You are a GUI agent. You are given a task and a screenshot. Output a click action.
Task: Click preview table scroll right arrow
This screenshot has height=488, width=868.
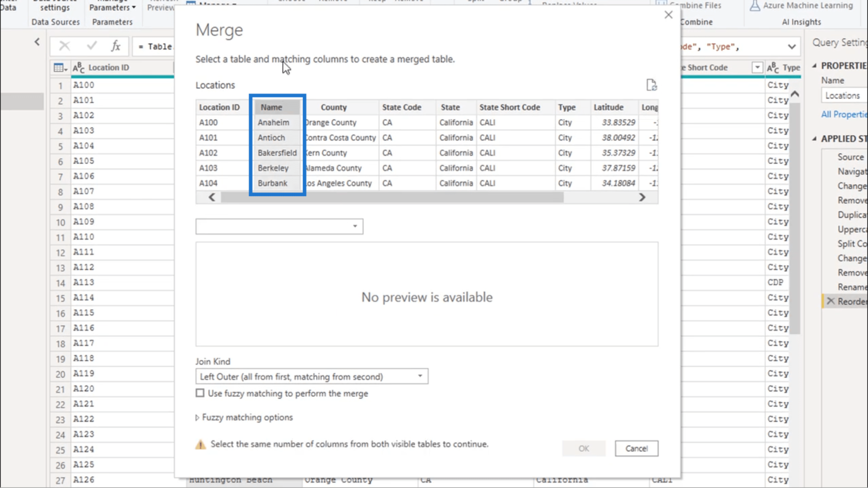(642, 197)
